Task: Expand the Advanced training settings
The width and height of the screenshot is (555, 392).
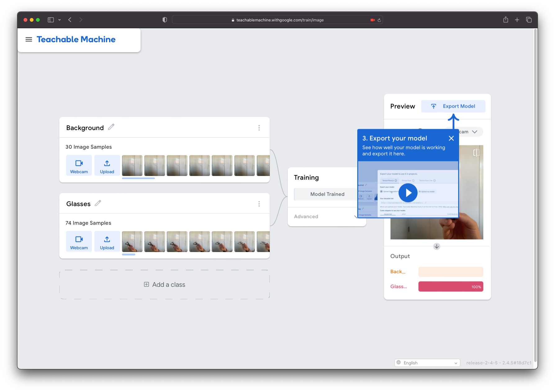Action: click(326, 217)
